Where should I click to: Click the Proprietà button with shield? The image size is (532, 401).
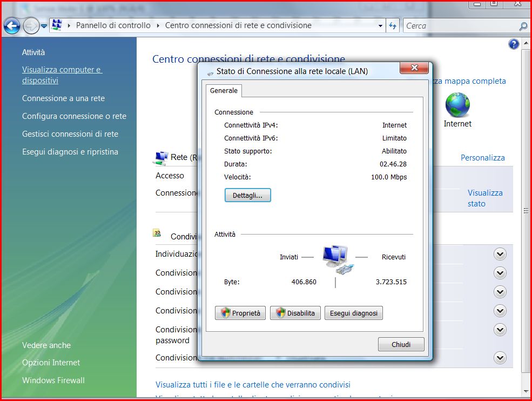click(x=240, y=313)
